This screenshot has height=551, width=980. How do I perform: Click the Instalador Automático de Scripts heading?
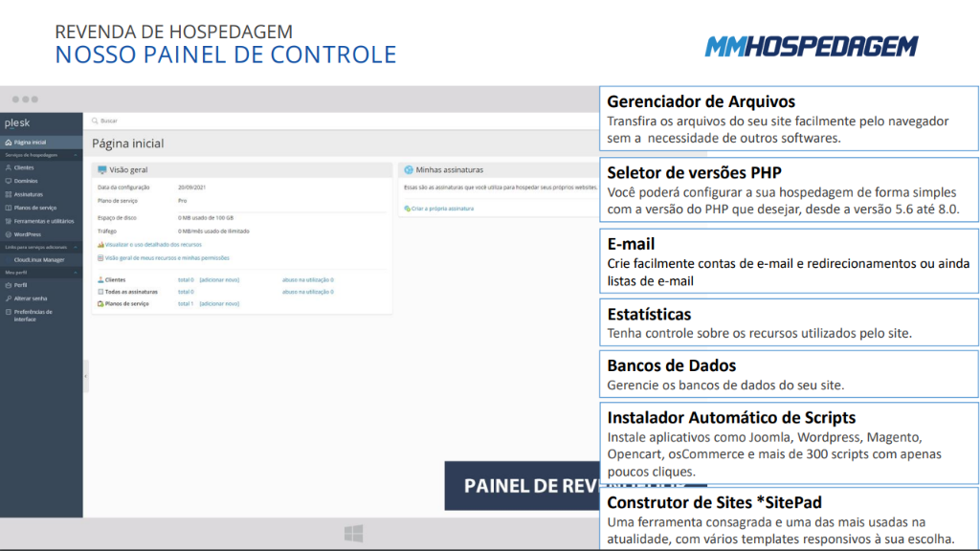click(731, 417)
